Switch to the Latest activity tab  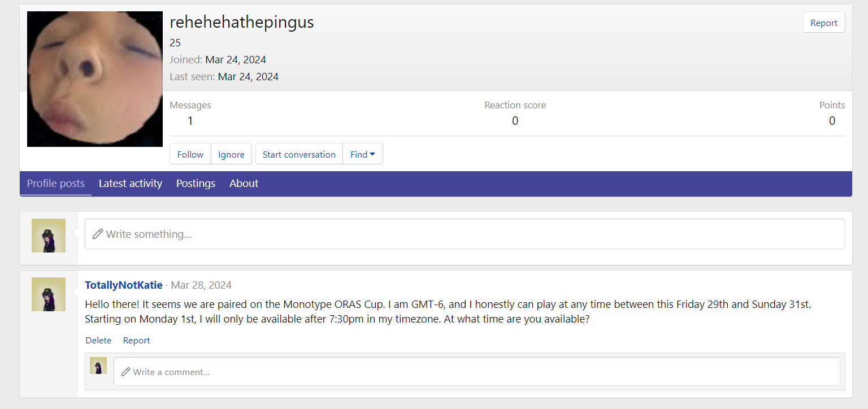pyautogui.click(x=130, y=184)
